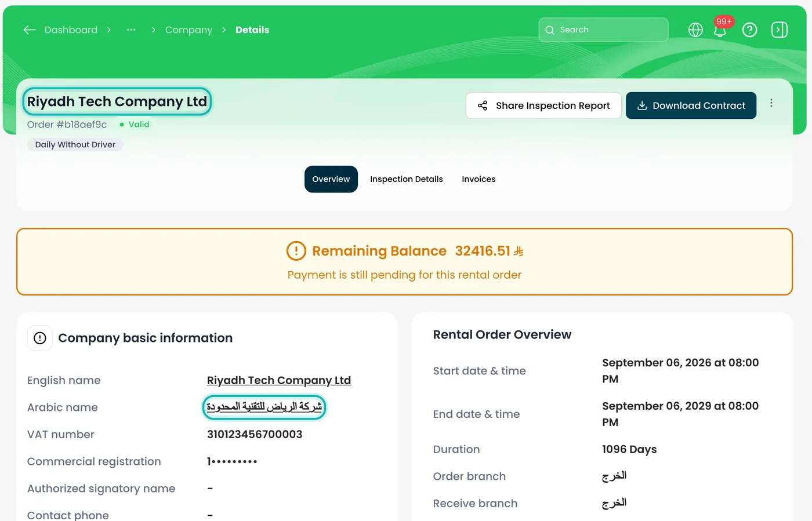Click Payment is still pending message

pos(404,275)
